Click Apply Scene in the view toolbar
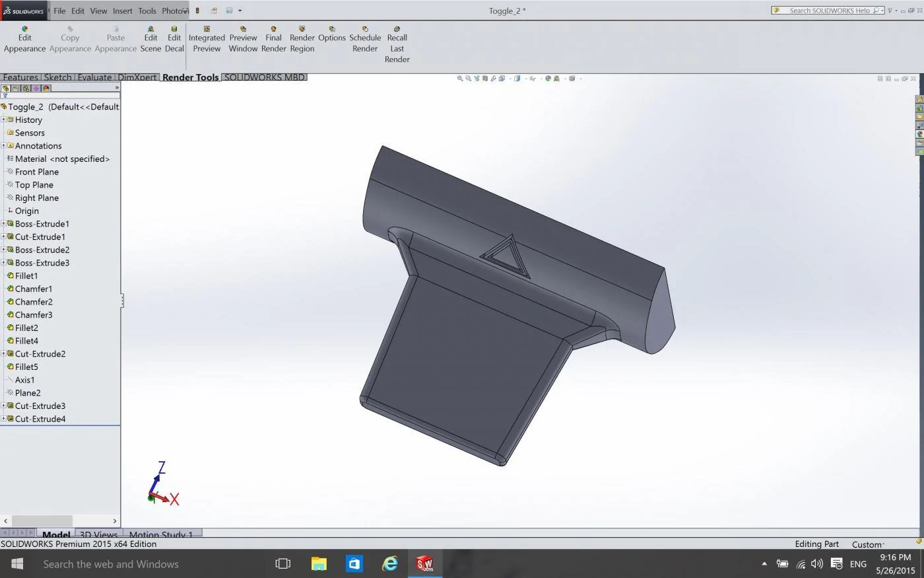 coord(556,79)
